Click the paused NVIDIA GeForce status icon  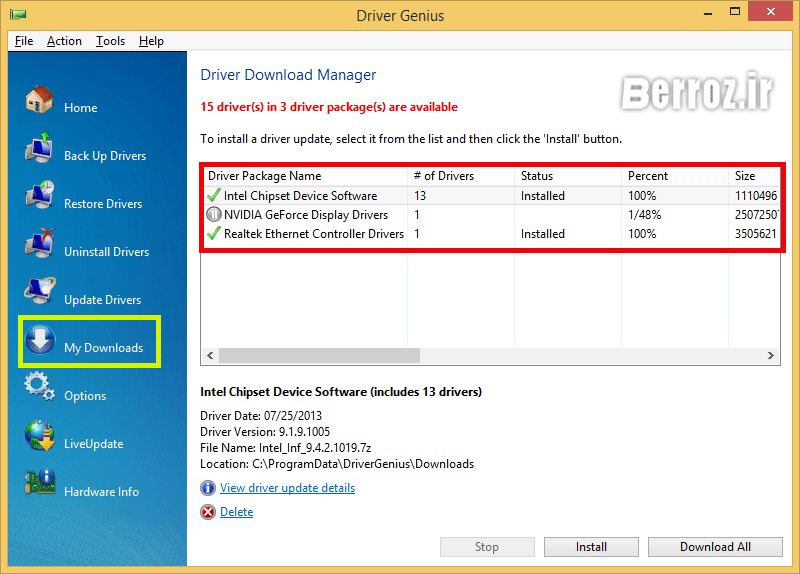[214, 215]
